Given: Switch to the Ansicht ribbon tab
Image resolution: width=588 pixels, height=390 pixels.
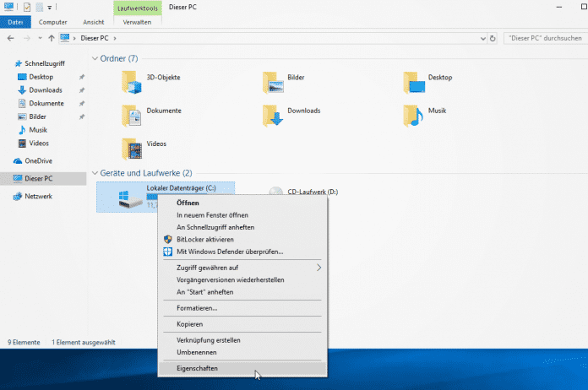Looking at the screenshot, I should click(94, 22).
